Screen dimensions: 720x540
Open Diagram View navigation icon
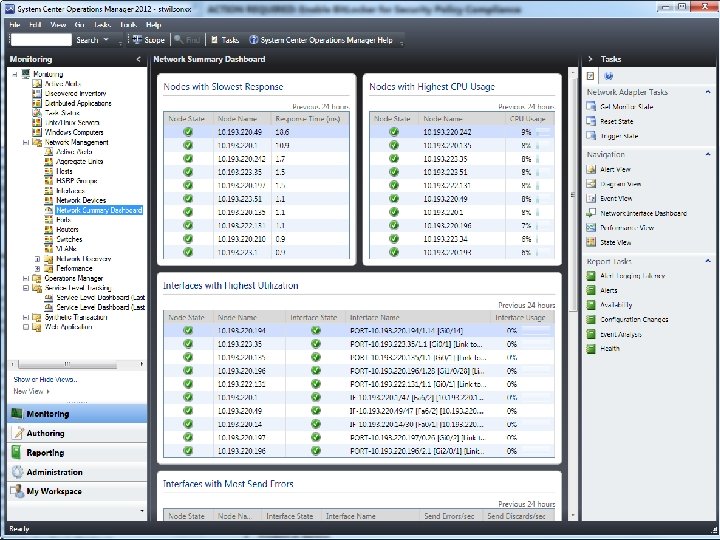coord(591,184)
